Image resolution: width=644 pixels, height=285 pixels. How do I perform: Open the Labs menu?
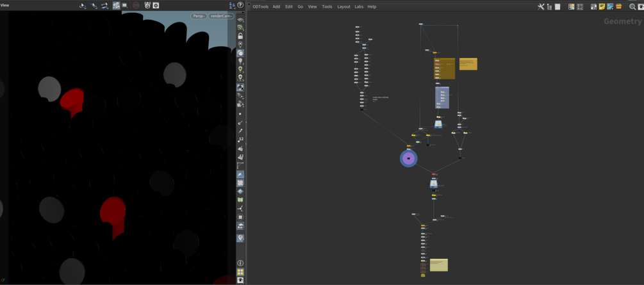[359, 6]
